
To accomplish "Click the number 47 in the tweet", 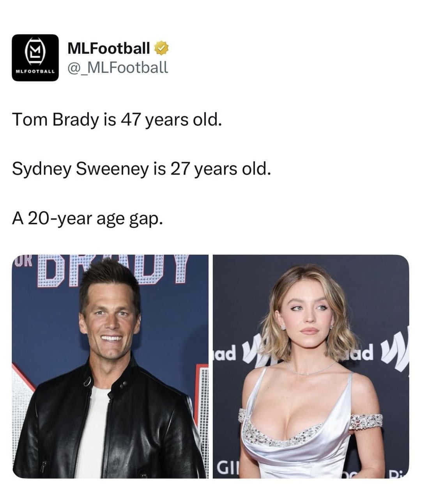I will 130,120.
